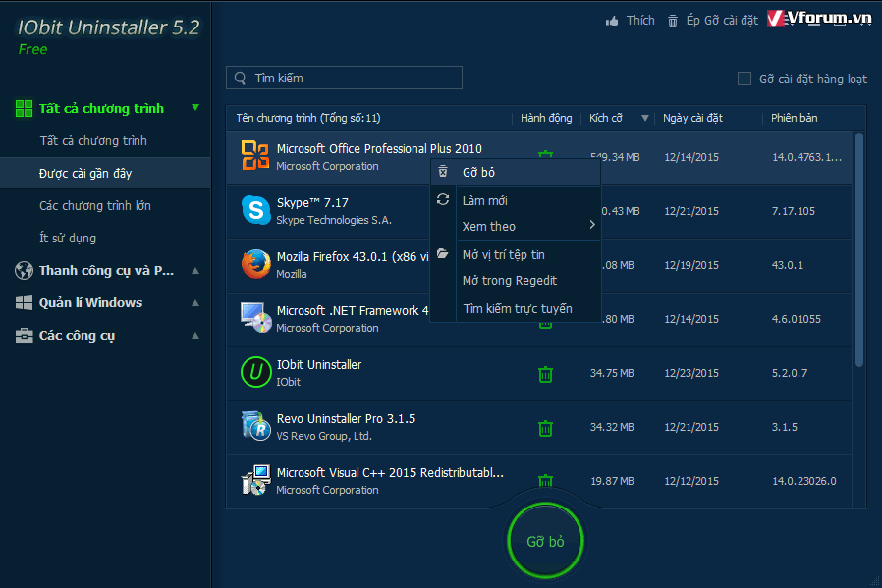The height and width of the screenshot is (588, 882).
Task: Click the 14.0.23026.0 version value
Action: point(803,481)
